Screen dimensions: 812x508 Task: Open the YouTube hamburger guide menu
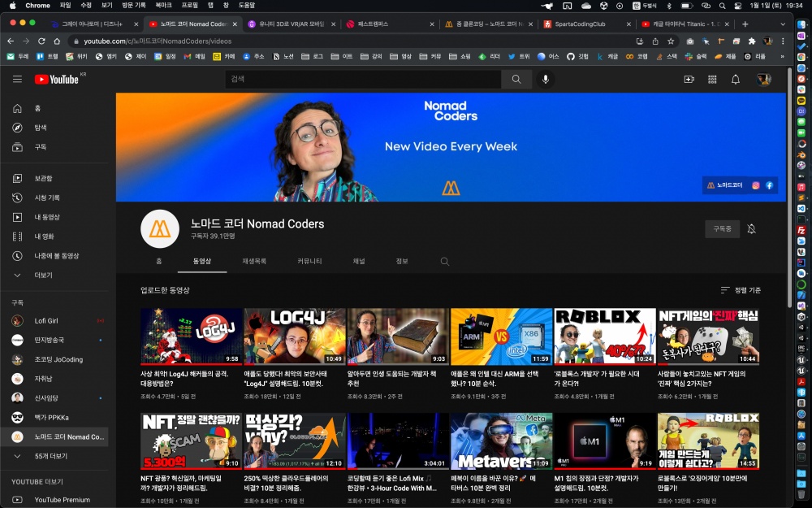(17, 80)
